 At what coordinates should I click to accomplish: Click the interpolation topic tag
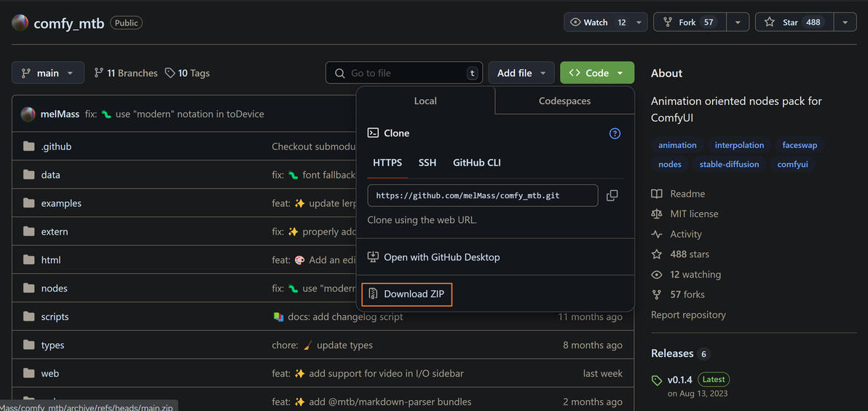(739, 145)
